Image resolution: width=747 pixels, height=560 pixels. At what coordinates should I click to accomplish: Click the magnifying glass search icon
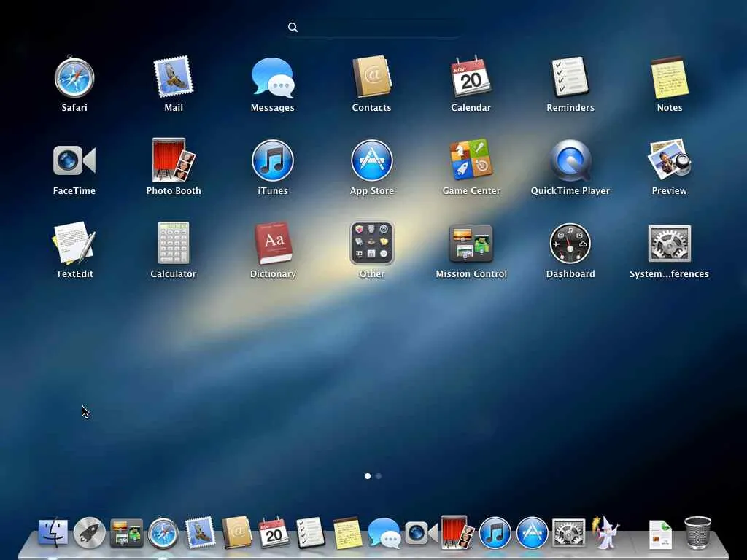pos(293,28)
